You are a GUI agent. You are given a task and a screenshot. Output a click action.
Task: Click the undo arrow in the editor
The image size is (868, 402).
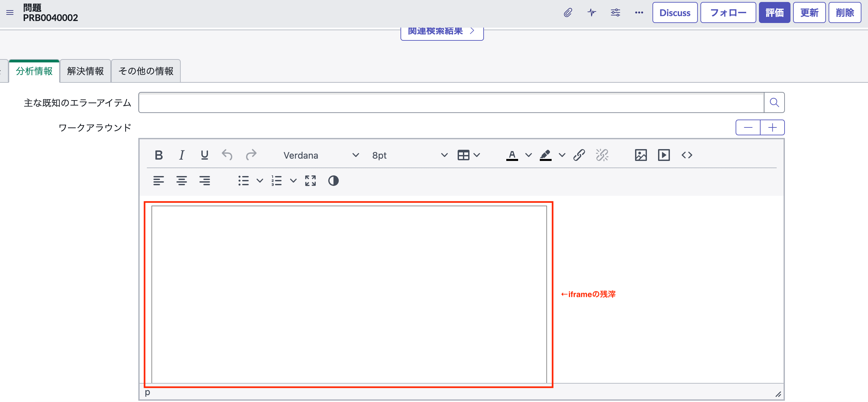pyautogui.click(x=227, y=155)
